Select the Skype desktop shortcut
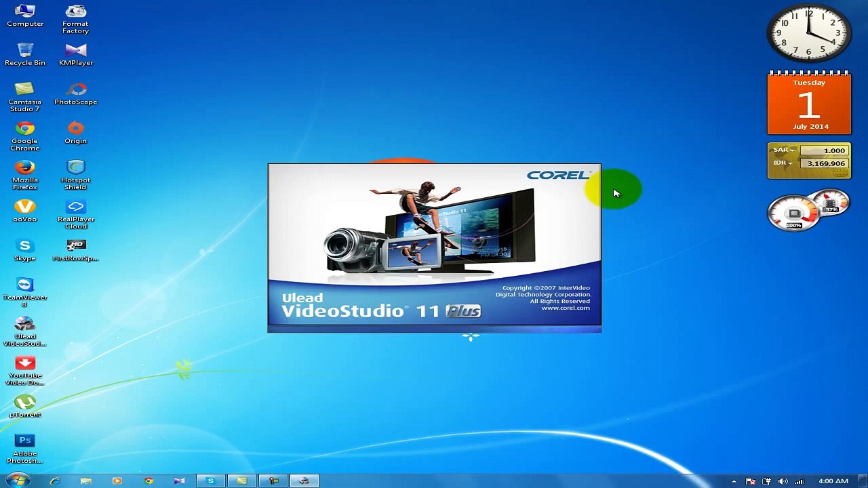The image size is (868, 488). click(25, 250)
